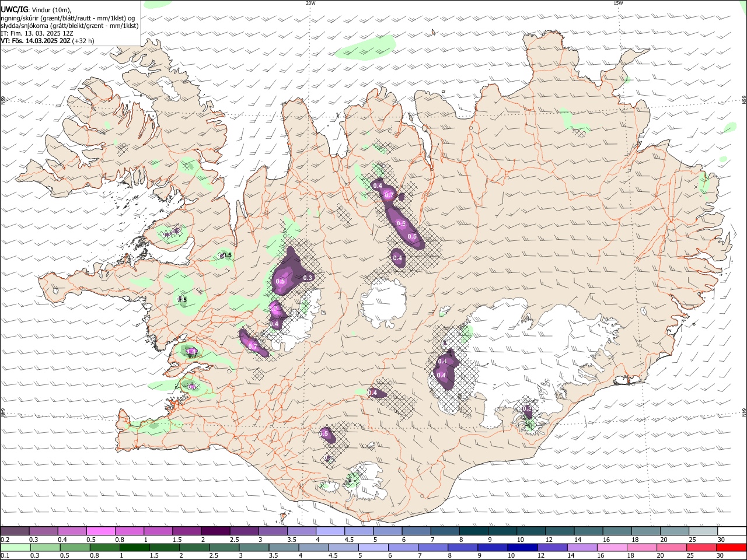The height and width of the screenshot is (560, 747).
Task: Click the bright red bottom-row swatch after 30
Action: [732, 547]
